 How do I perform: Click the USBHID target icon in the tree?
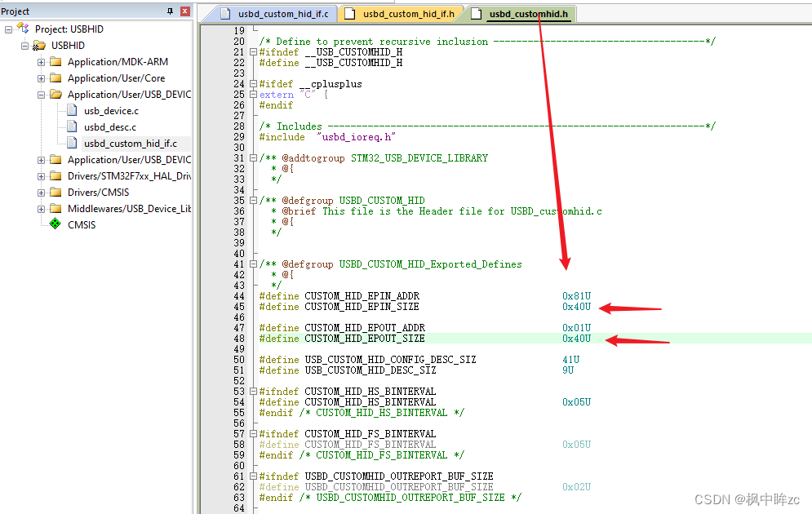38,45
